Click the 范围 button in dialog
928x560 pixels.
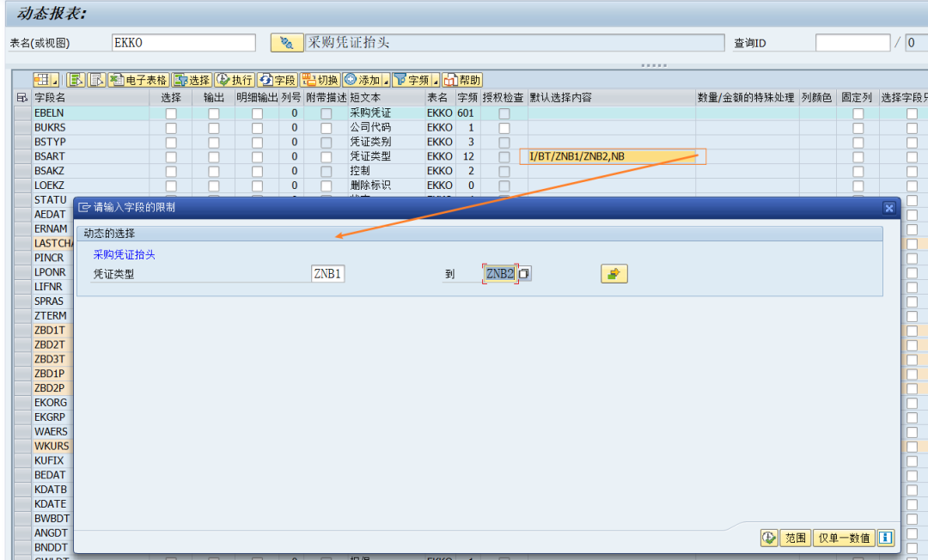pos(796,538)
